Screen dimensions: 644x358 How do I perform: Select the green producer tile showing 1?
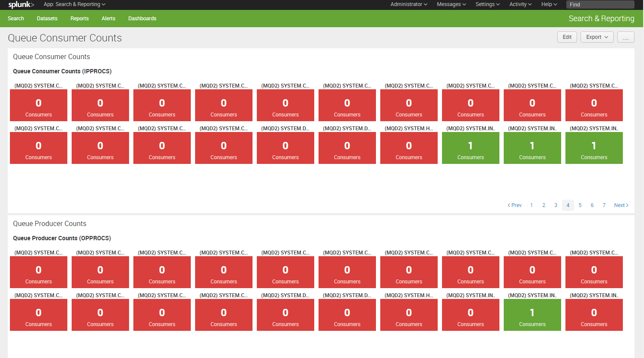click(532, 315)
